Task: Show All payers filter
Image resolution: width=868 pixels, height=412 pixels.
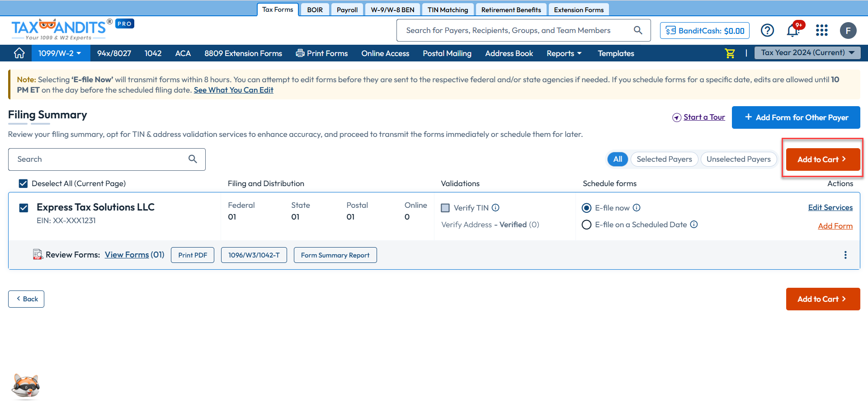Action: 618,159
